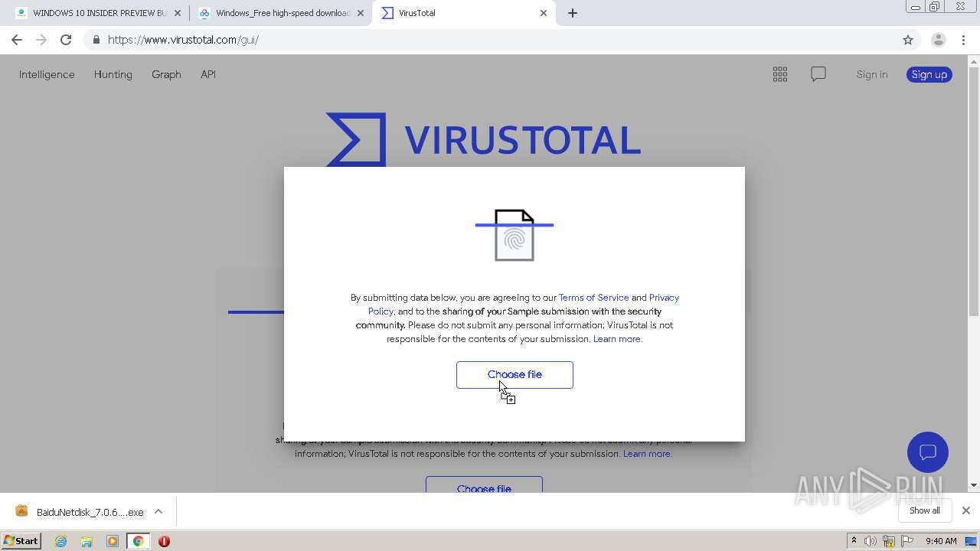Click the browser forward arrow
Image resolution: width=980 pixels, height=551 pixels.
point(41,40)
